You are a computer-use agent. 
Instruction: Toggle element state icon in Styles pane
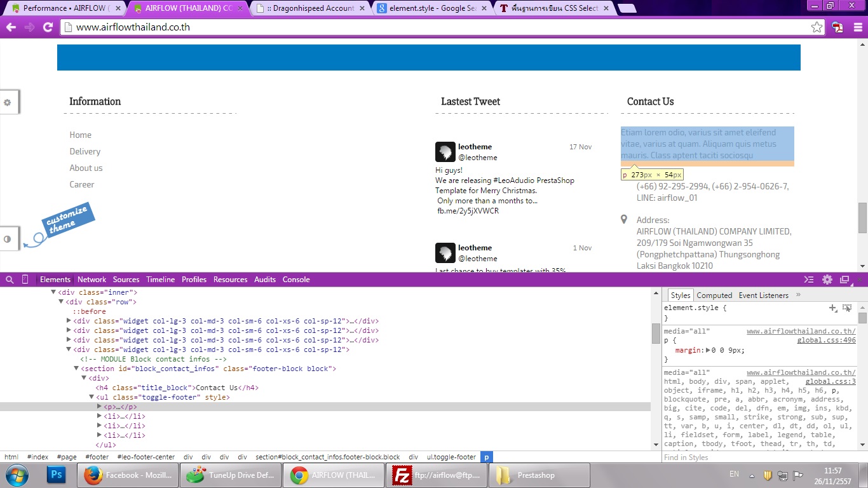pyautogui.click(x=847, y=308)
